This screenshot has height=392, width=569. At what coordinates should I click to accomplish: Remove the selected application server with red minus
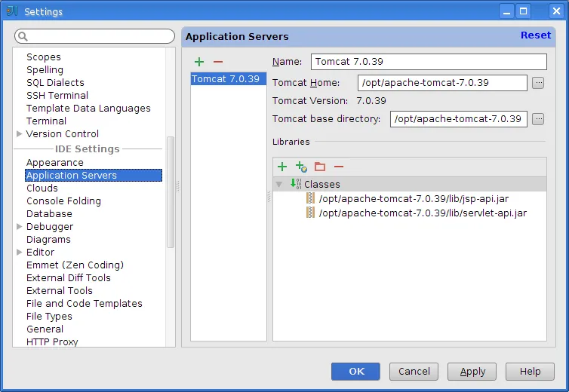click(218, 62)
